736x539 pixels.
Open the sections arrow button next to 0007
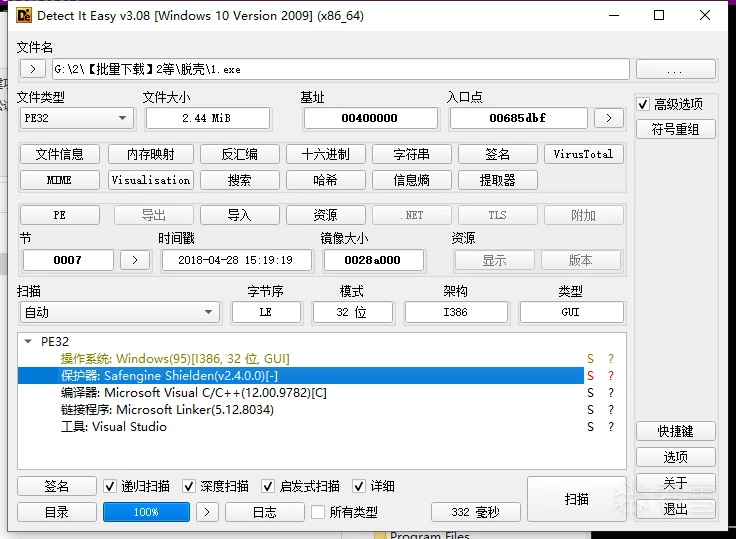135,260
